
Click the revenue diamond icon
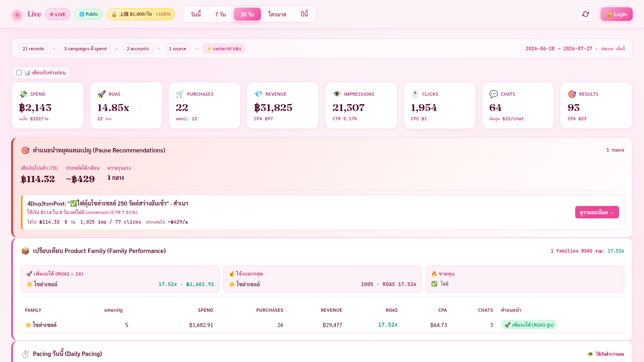coord(258,94)
